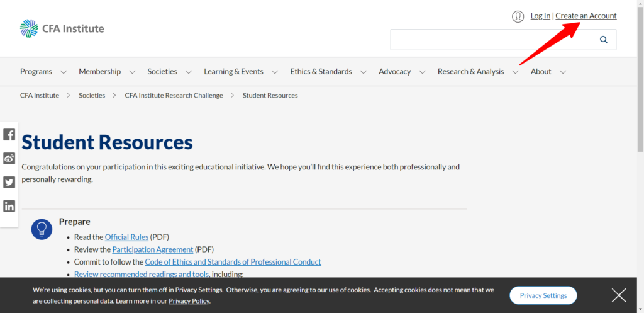This screenshot has width=644, height=313.
Task: Open the Create an Account link
Action: [x=586, y=16]
